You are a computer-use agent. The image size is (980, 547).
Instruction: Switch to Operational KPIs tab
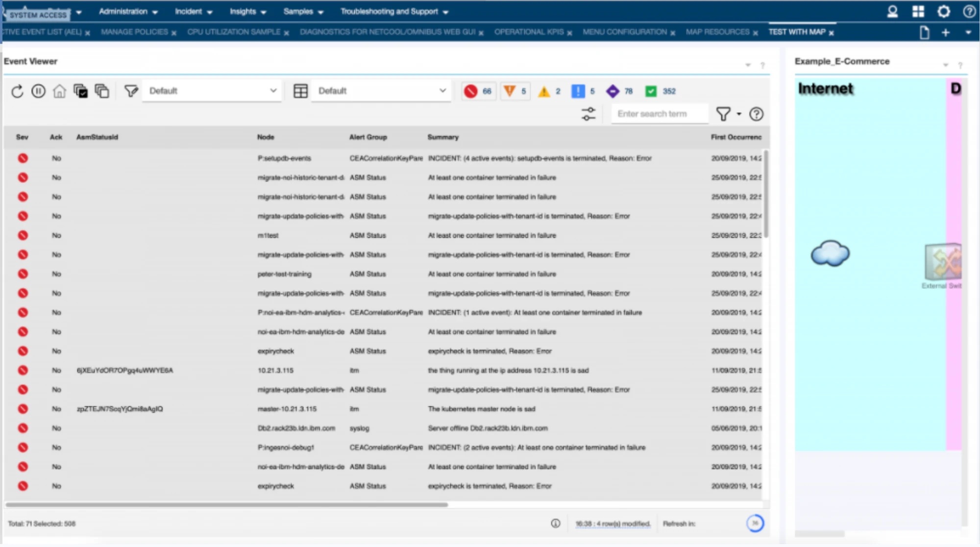coord(529,32)
